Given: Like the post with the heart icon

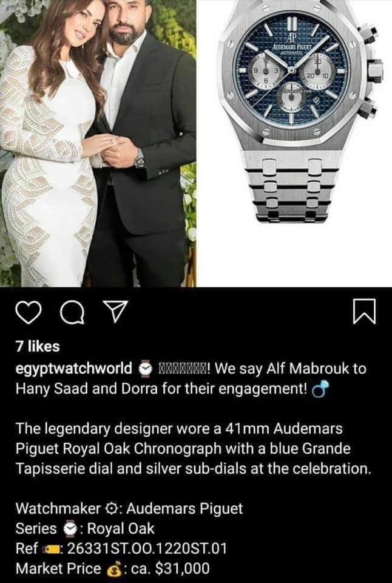Looking at the screenshot, I should (29, 313).
